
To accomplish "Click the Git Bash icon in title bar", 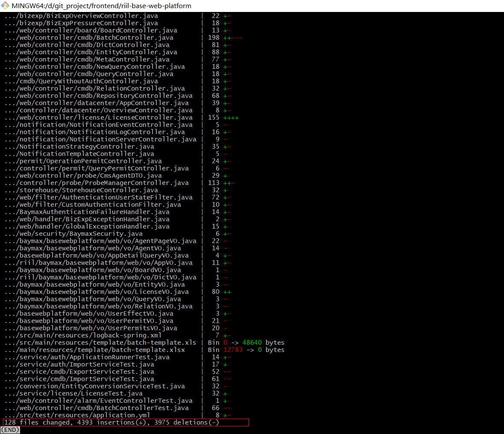I will click(x=5, y=6).
